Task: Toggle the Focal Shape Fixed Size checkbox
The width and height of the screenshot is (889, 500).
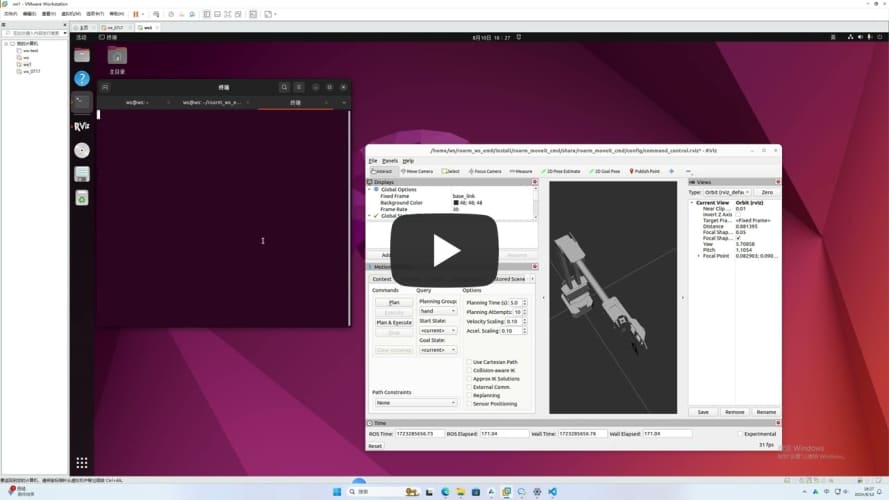Action: 738,238
